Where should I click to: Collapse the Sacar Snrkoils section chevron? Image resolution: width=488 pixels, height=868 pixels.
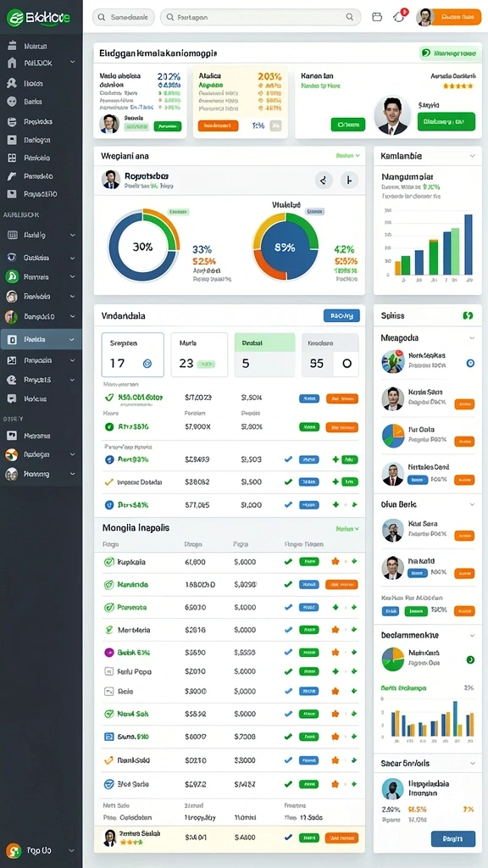coord(472,763)
